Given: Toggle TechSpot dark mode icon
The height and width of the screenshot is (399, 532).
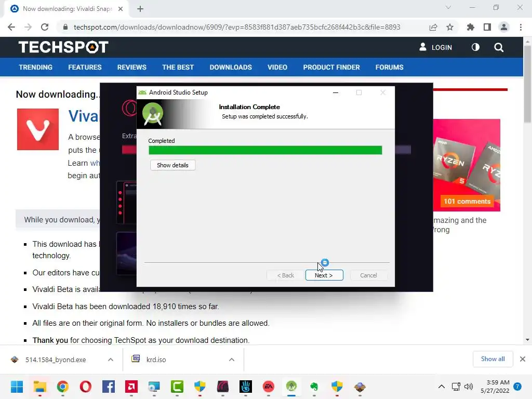Looking at the screenshot, I should coord(476,47).
